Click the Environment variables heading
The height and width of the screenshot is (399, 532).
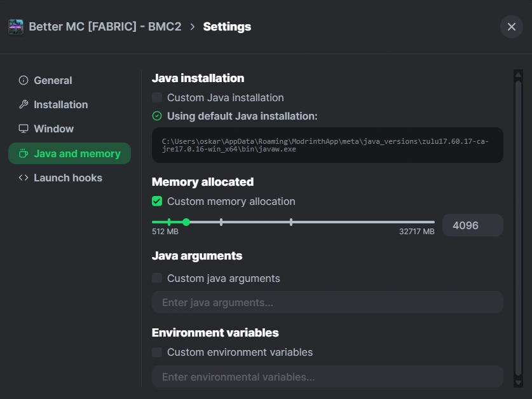[215, 333]
